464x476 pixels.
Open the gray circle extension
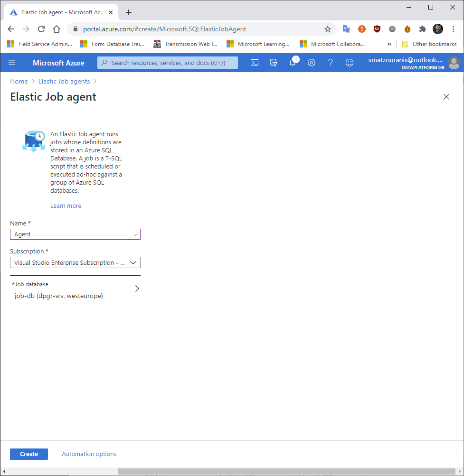392,29
